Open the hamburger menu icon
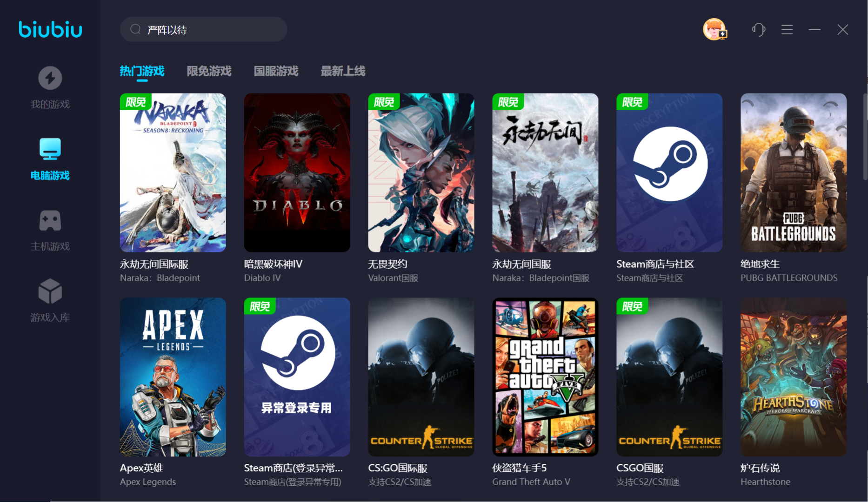The image size is (868, 502). 787,30
